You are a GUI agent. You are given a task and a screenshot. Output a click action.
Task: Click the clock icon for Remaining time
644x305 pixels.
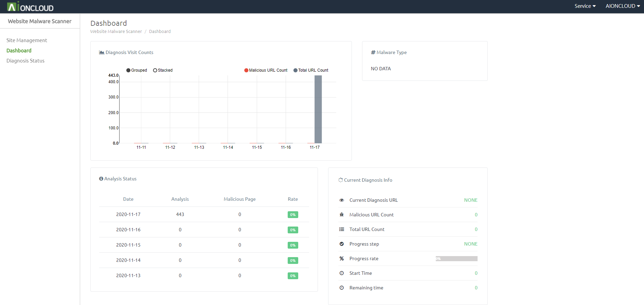(342, 288)
